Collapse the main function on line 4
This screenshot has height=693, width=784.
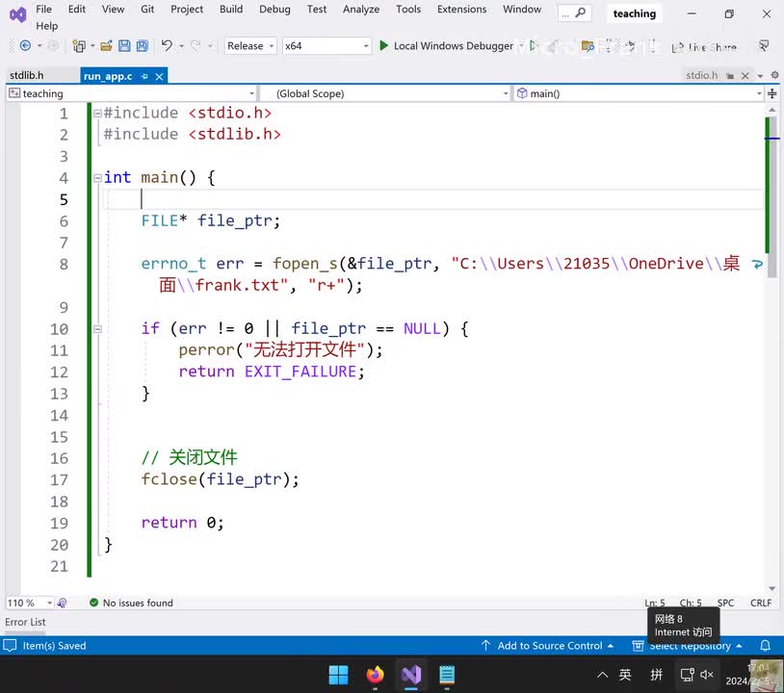point(97,178)
